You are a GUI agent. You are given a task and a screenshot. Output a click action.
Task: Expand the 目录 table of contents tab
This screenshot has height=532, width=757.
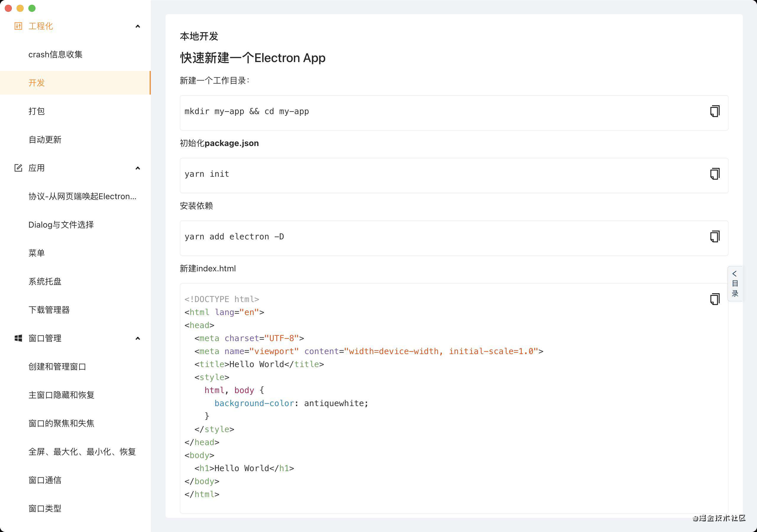(x=735, y=283)
